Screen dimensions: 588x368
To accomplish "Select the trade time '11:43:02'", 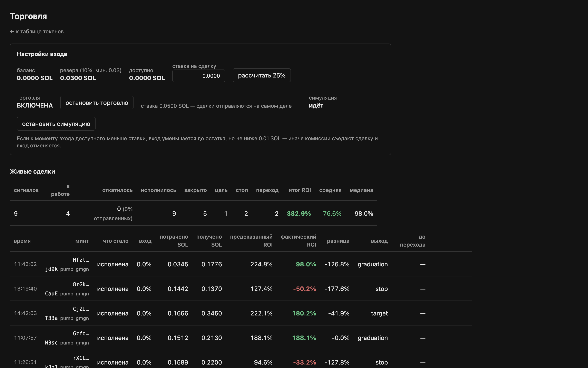I will 25,264.
